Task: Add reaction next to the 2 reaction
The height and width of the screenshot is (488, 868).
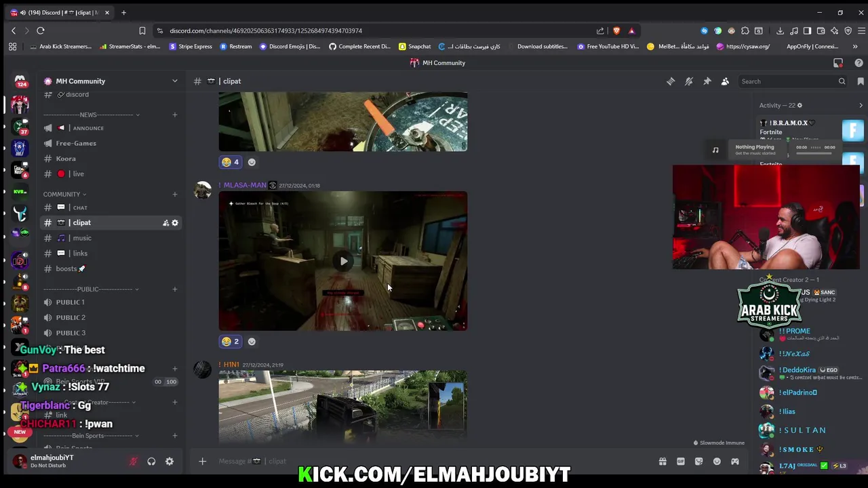Action: (252, 342)
